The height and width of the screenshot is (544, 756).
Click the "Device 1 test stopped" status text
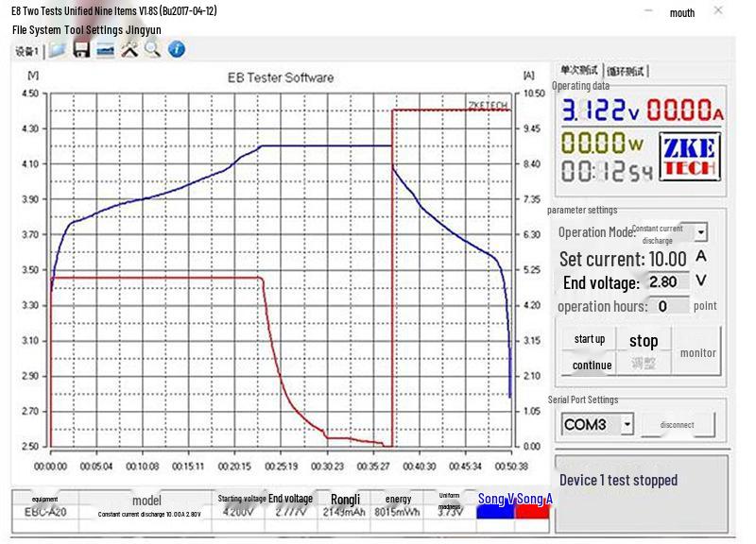618,480
